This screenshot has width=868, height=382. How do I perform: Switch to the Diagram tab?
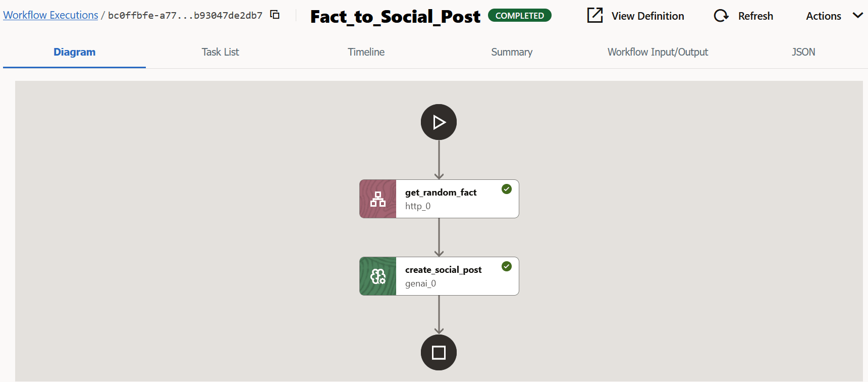[74, 52]
